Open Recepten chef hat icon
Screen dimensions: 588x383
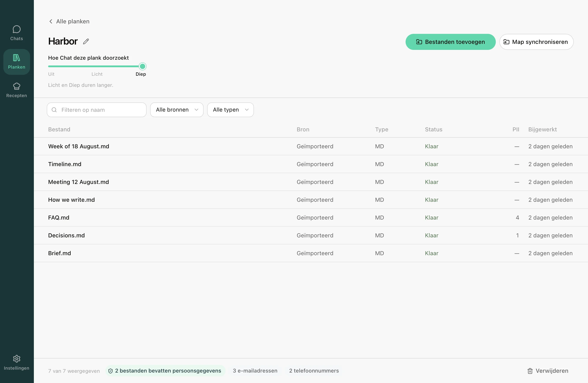pyautogui.click(x=16, y=86)
